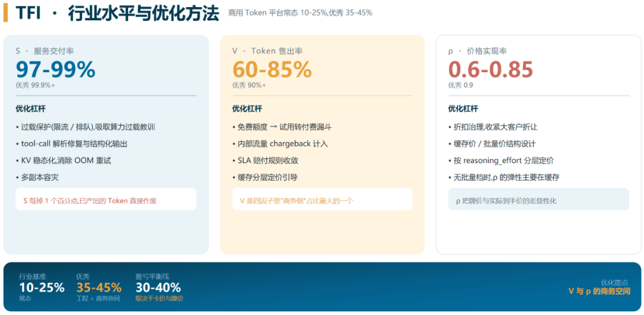Click "优化杠杆" heading in the ρ card
This screenshot has width=644, height=315.
463,109
